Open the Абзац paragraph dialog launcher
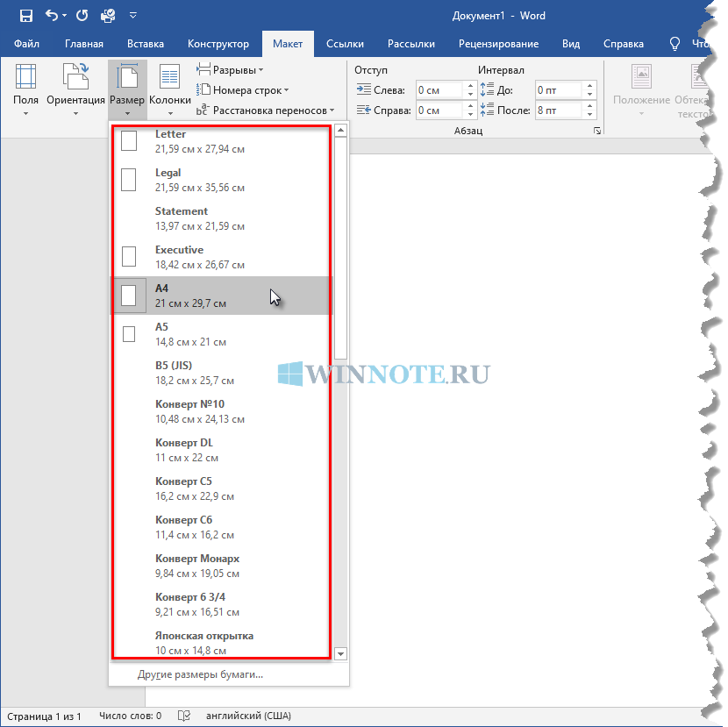Image resolution: width=728 pixels, height=727 pixels. pos(597,131)
